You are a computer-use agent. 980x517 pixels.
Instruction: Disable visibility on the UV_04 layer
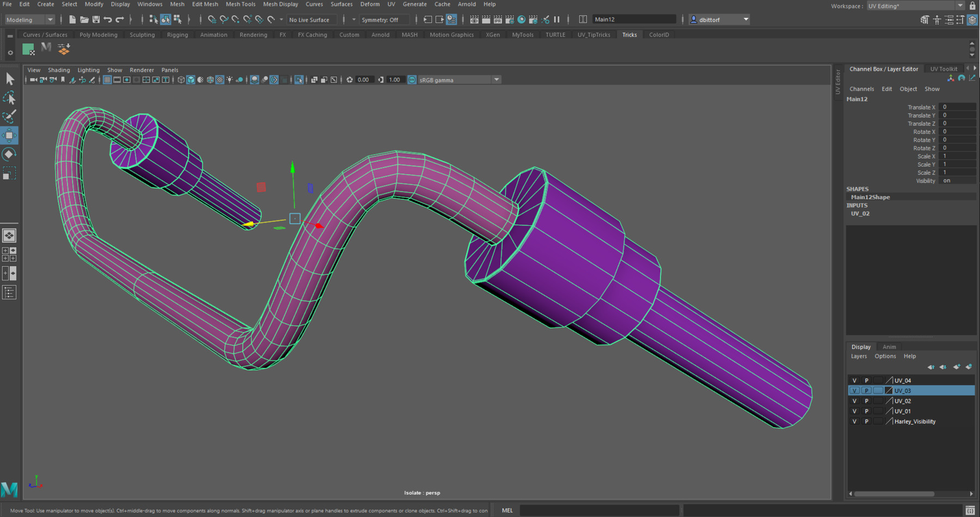854,380
